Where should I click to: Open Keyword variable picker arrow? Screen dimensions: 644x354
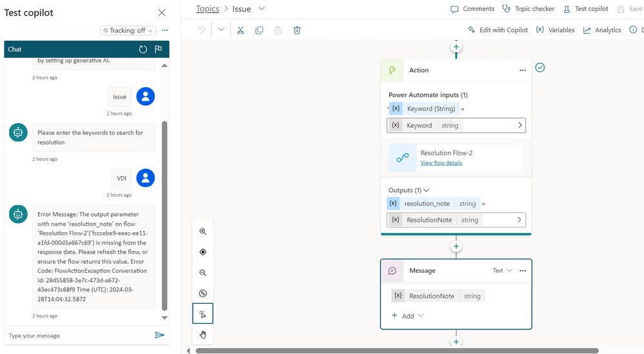tap(520, 125)
